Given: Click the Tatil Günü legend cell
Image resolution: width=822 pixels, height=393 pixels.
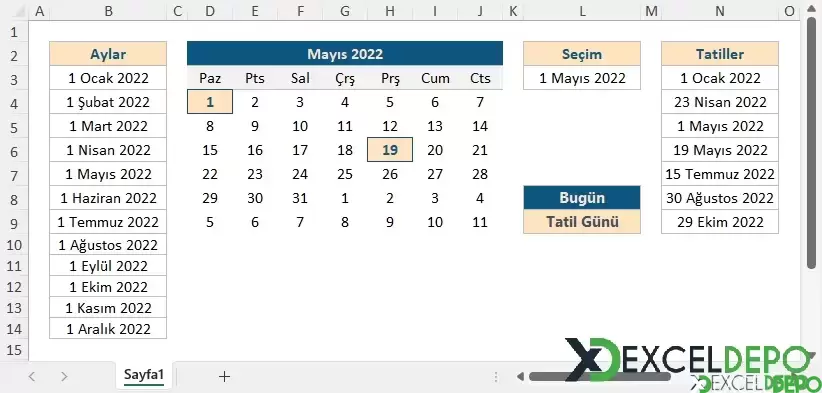Looking at the screenshot, I should (582, 222).
